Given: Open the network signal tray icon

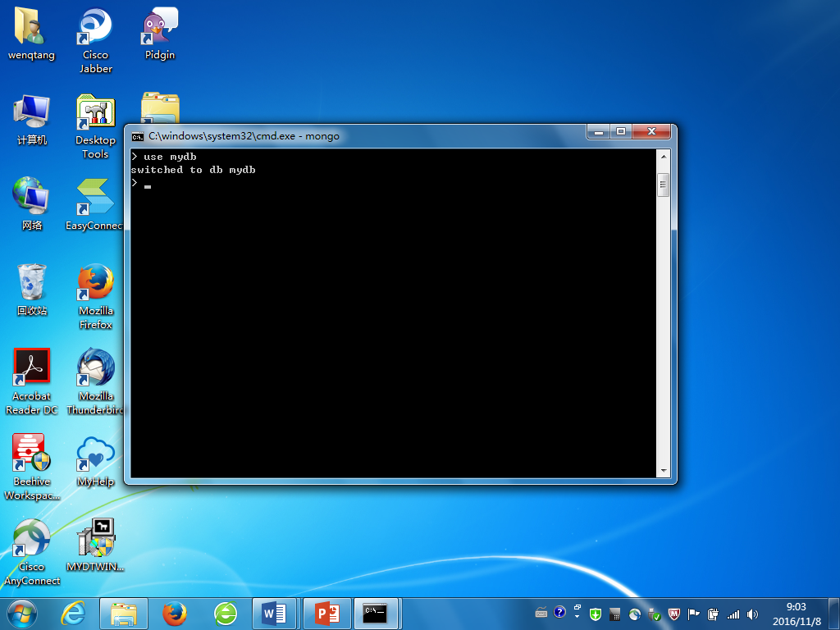Looking at the screenshot, I should [733, 614].
